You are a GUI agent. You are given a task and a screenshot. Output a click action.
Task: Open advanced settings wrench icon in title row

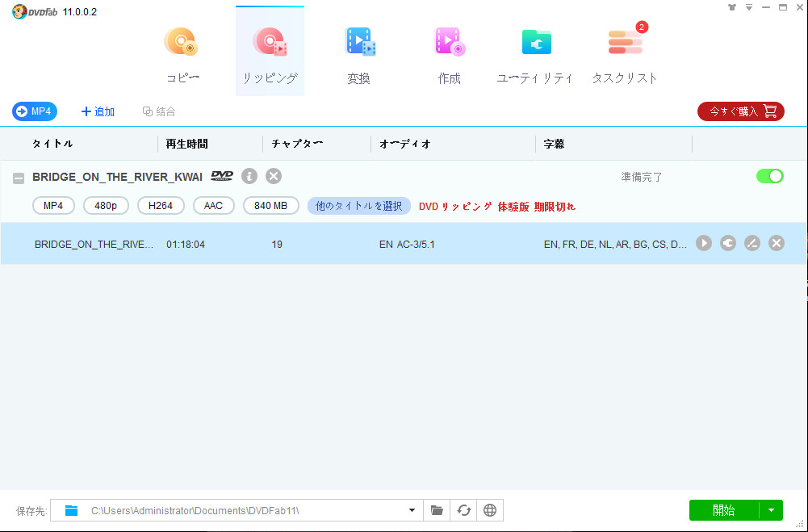click(x=728, y=243)
